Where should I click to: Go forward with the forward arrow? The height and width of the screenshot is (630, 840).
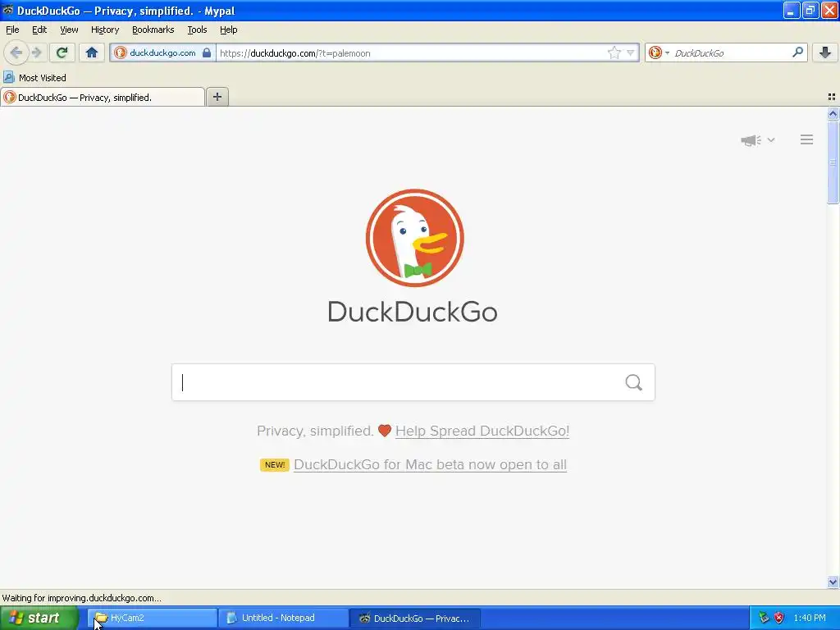[36, 52]
